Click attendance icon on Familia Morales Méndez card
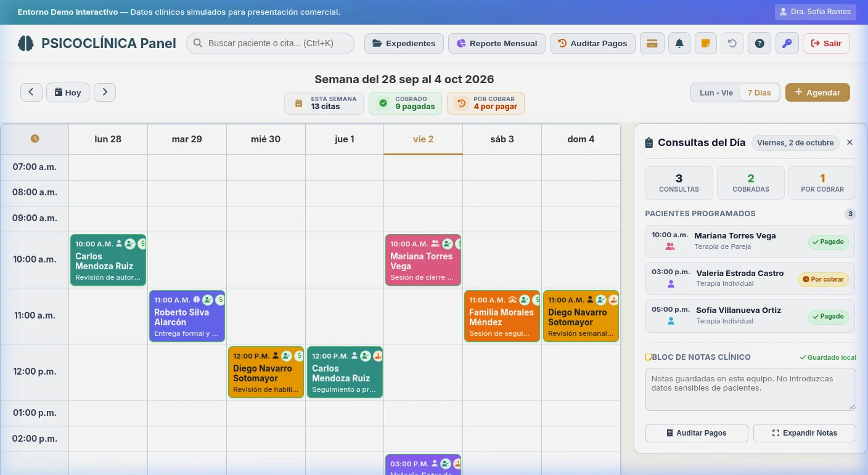This screenshot has width=868, height=475. [x=525, y=300]
